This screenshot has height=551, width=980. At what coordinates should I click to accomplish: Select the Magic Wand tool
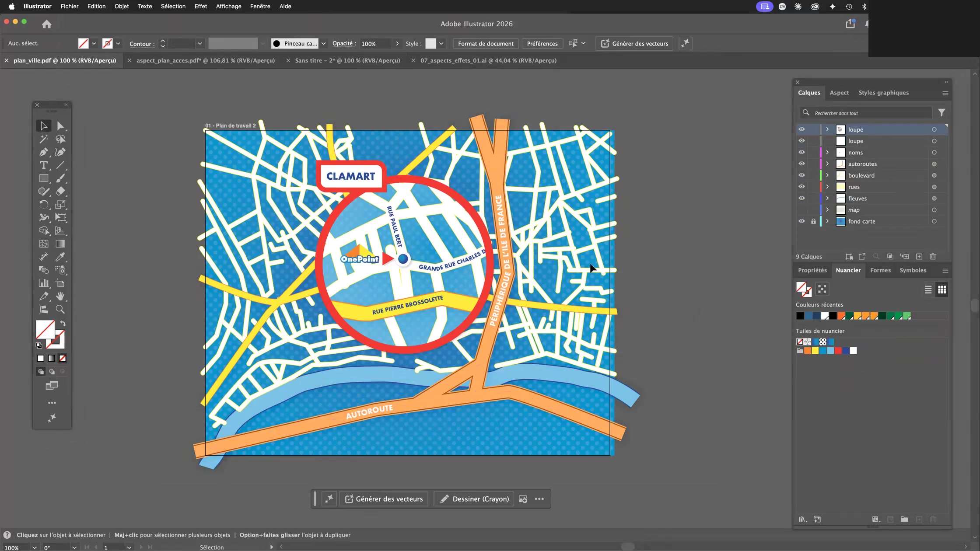point(44,139)
